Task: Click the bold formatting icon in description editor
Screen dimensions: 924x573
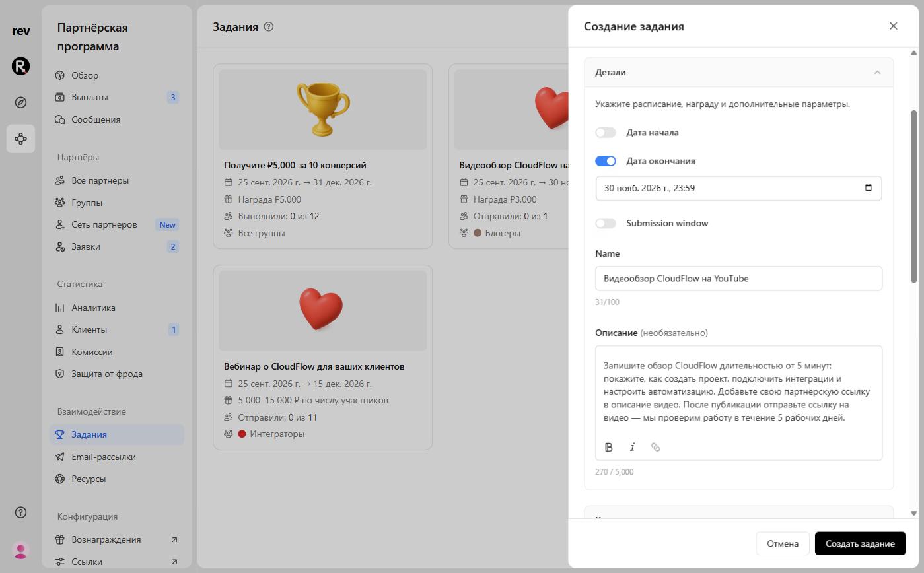Action: coord(609,447)
